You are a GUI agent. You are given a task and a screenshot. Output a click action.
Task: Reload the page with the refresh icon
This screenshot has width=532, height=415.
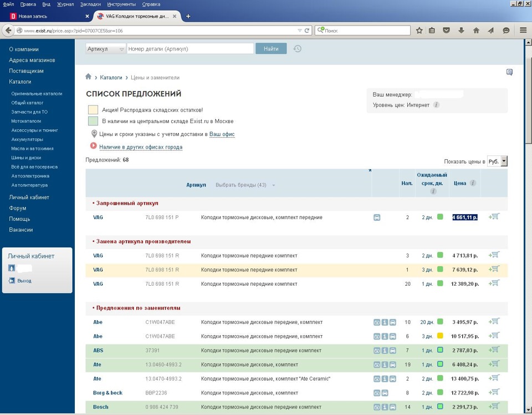point(306,31)
